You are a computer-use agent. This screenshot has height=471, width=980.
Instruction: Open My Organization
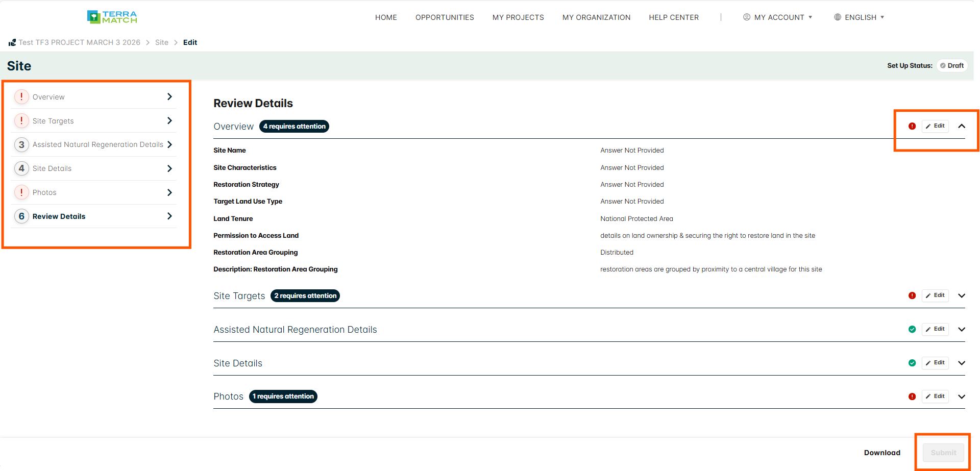pyautogui.click(x=596, y=17)
